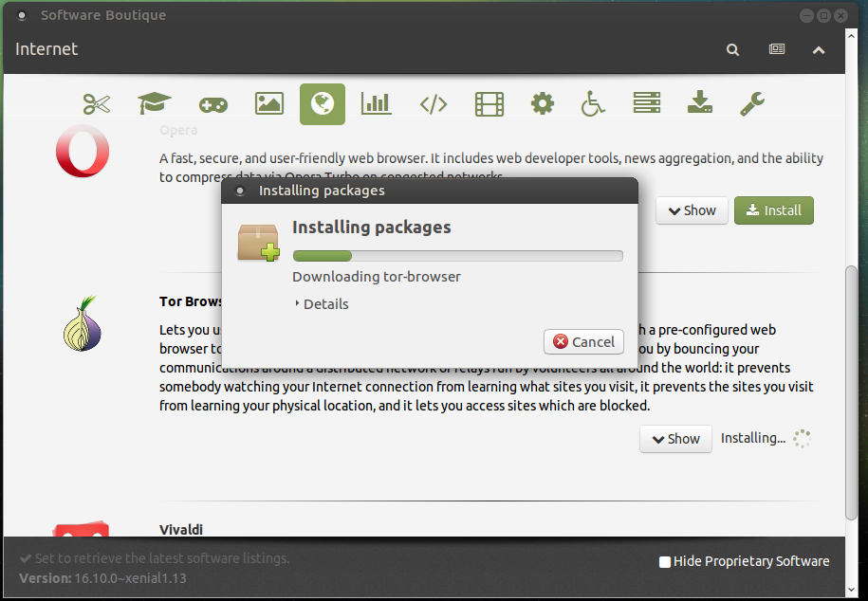Open the Servers category (stacked racks icon)
The image size is (868, 601).
[x=647, y=103]
